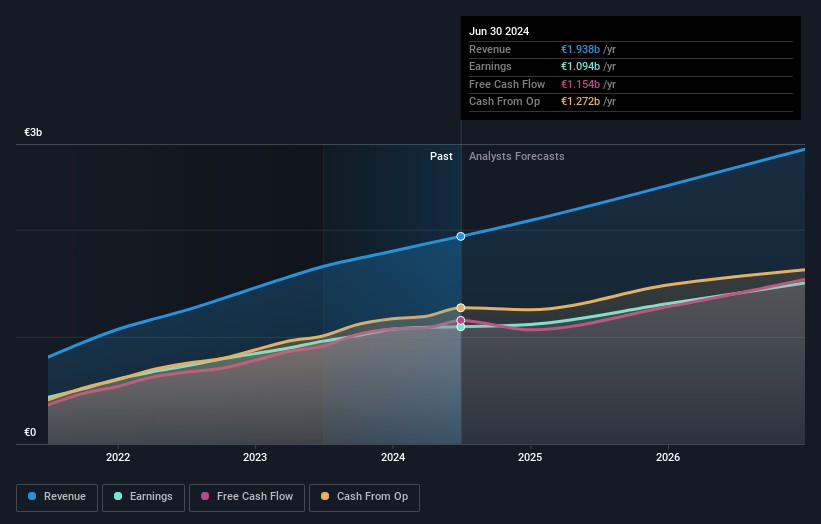Click the €3b y-axis label

point(33,132)
